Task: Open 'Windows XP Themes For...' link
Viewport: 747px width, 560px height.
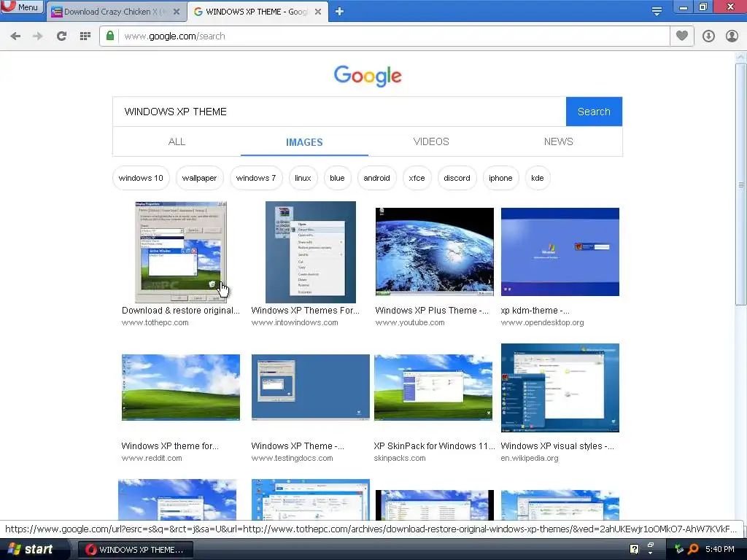Action: [306, 311]
